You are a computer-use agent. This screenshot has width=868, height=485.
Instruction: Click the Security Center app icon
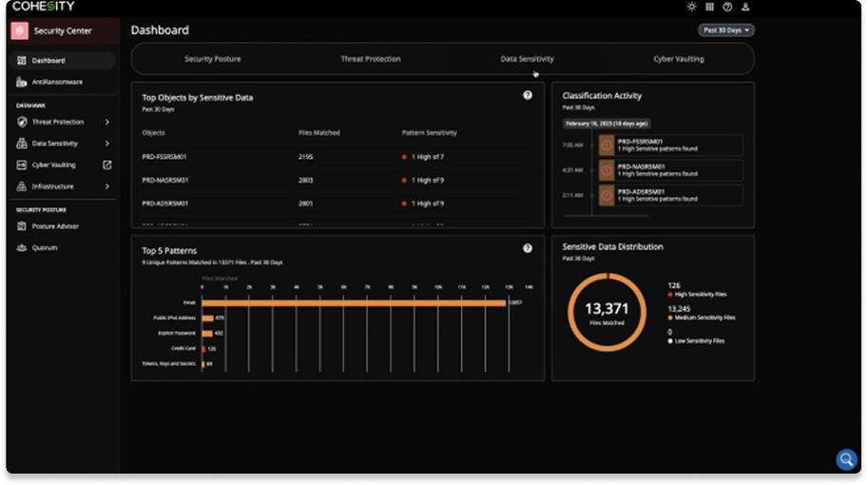[20, 30]
